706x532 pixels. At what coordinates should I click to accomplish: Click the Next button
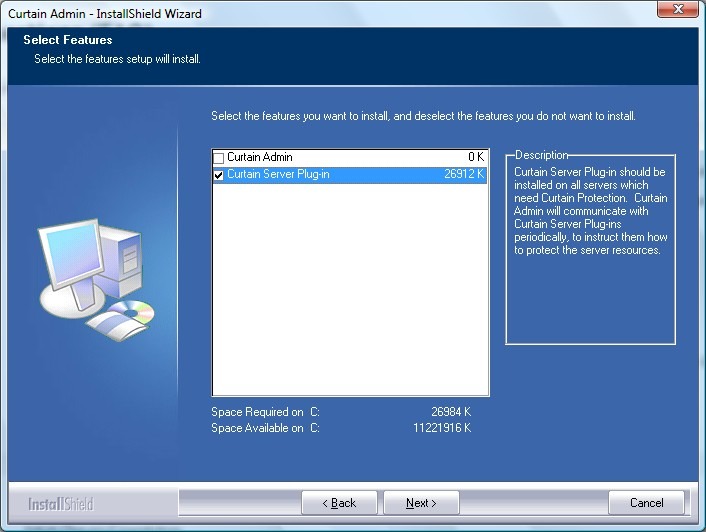coord(419,503)
